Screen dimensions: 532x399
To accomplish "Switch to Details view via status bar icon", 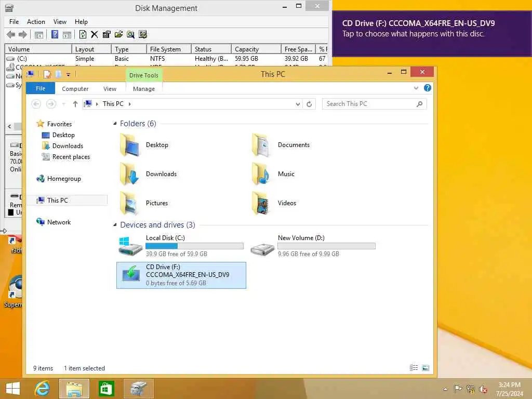I will [414, 368].
